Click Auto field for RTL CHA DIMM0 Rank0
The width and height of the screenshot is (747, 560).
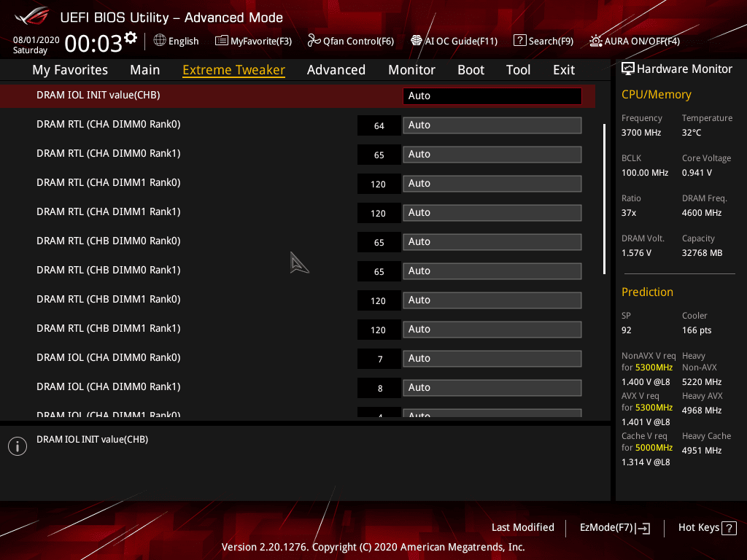pyautogui.click(x=492, y=125)
